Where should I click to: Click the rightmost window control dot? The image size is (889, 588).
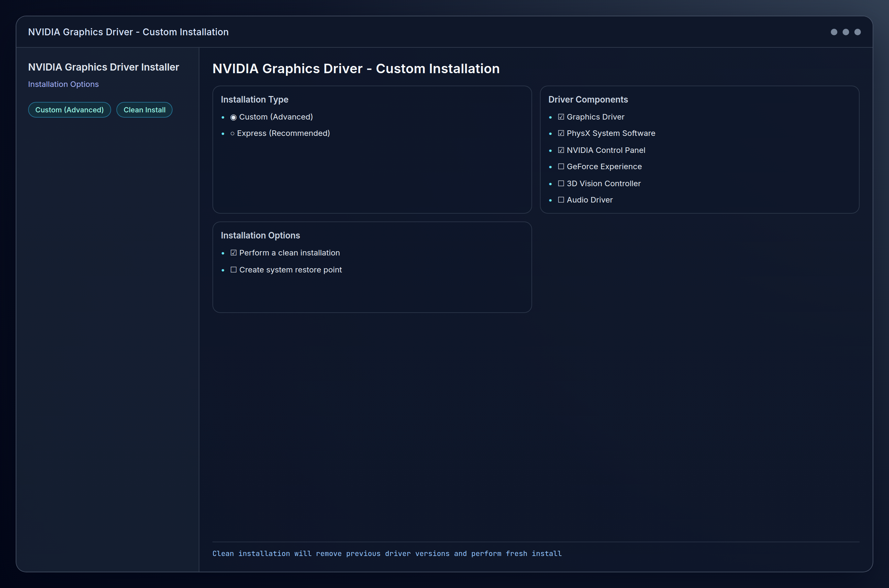point(858,32)
